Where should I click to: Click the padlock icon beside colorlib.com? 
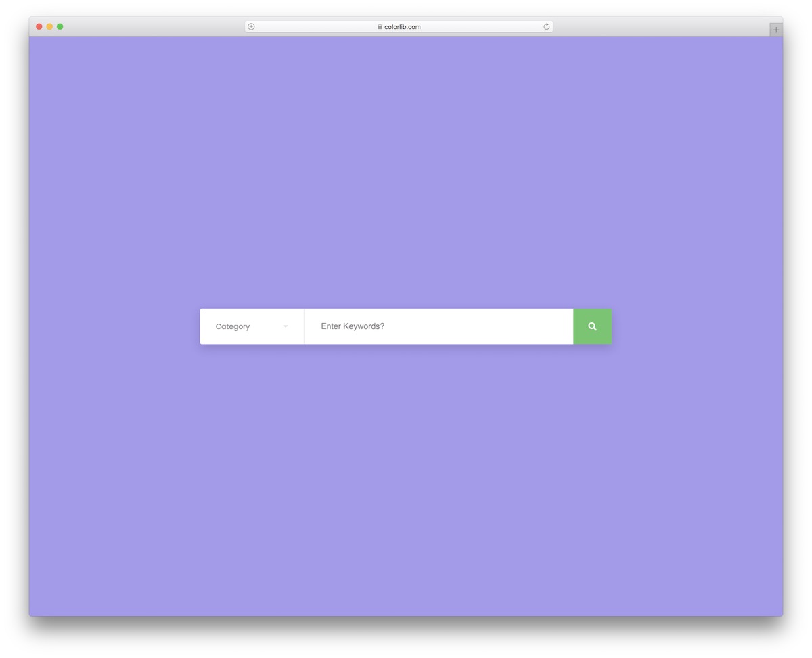tap(379, 26)
